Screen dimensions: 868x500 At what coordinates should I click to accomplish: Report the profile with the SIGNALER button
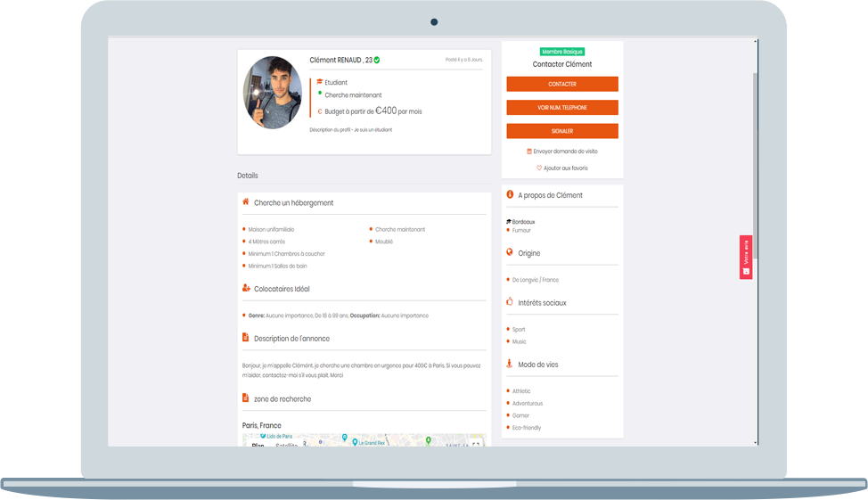click(x=562, y=131)
